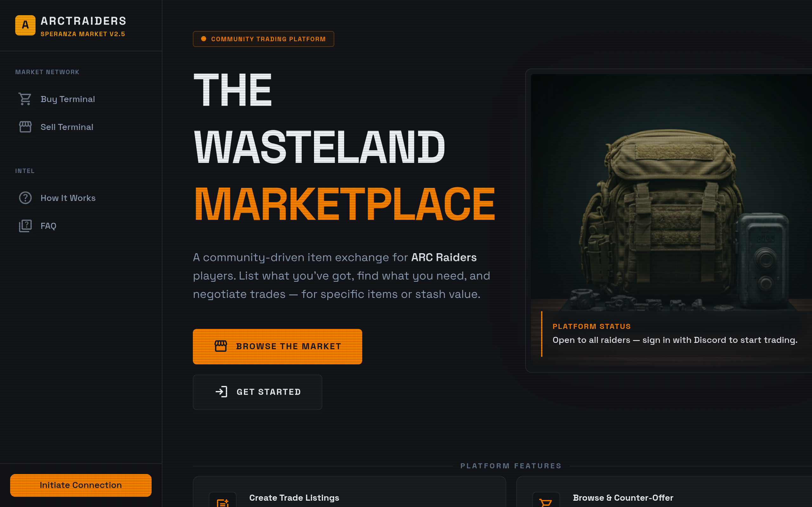Click the ARCTRAIDERS 'A' logo icon
Viewport: 812px width, 507px height.
tap(25, 25)
